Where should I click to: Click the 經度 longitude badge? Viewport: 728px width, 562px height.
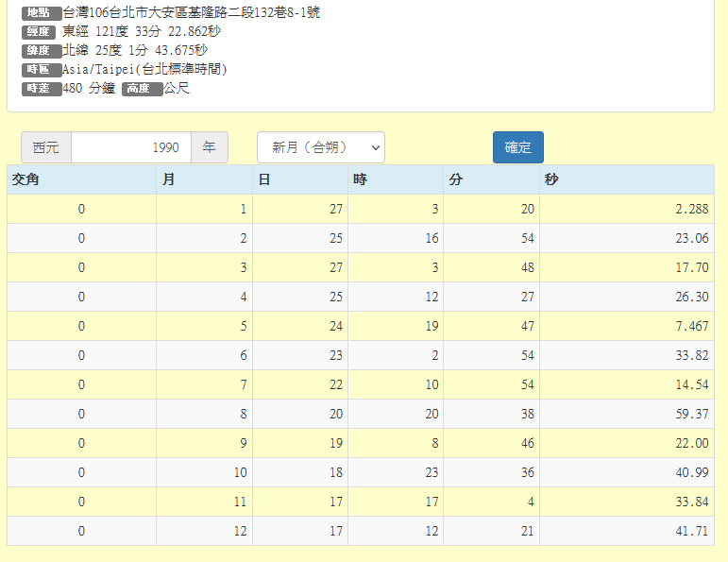click(x=41, y=32)
